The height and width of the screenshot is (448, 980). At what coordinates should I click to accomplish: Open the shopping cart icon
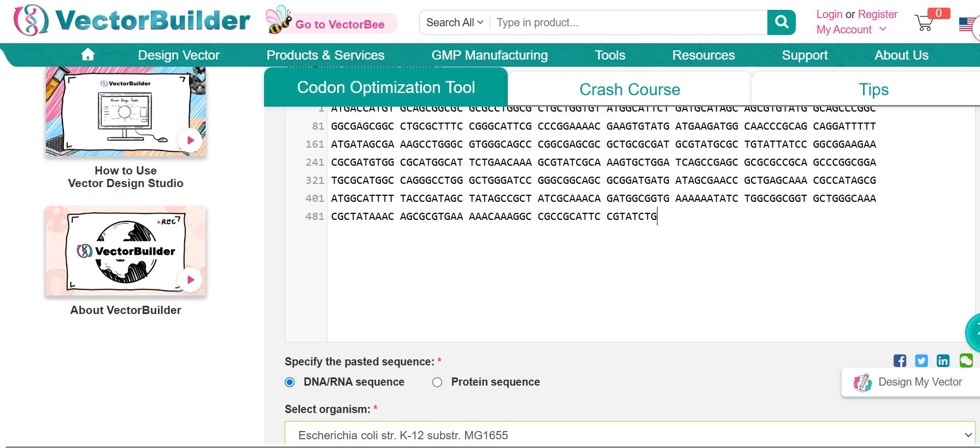pos(924,23)
